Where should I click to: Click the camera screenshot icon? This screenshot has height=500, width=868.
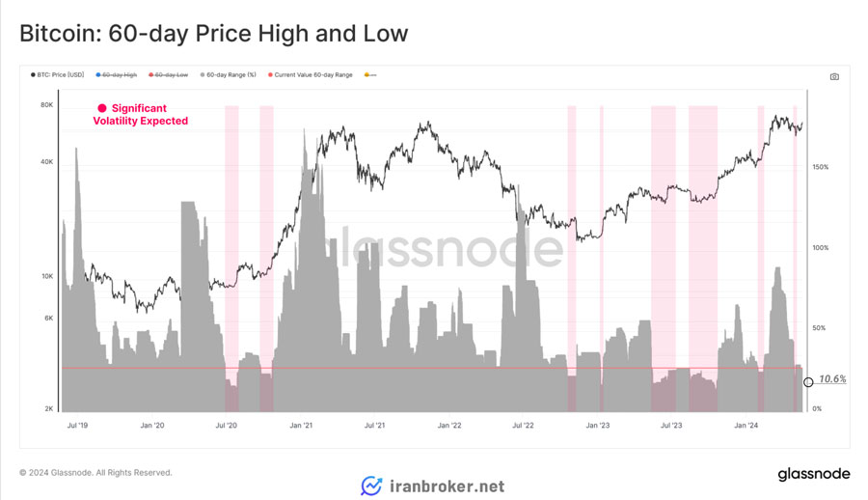point(834,76)
